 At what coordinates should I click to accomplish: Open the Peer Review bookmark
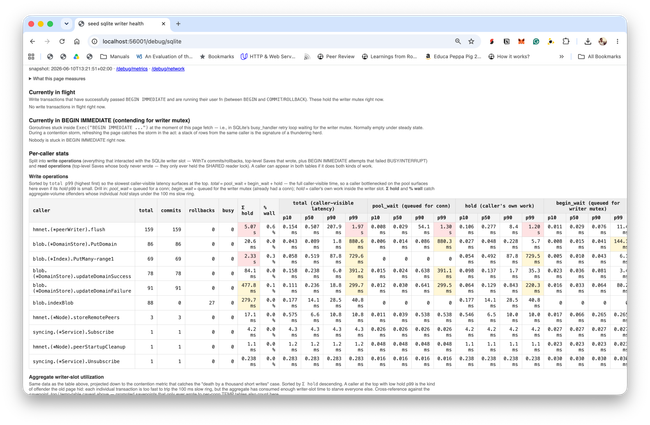pyautogui.click(x=336, y=56)
